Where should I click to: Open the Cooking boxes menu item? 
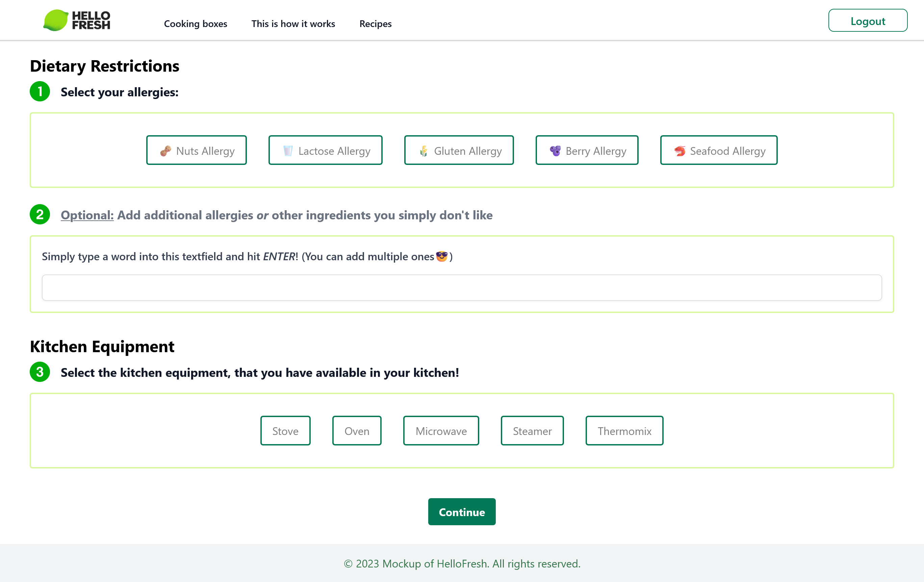click(x=195, y=24)
